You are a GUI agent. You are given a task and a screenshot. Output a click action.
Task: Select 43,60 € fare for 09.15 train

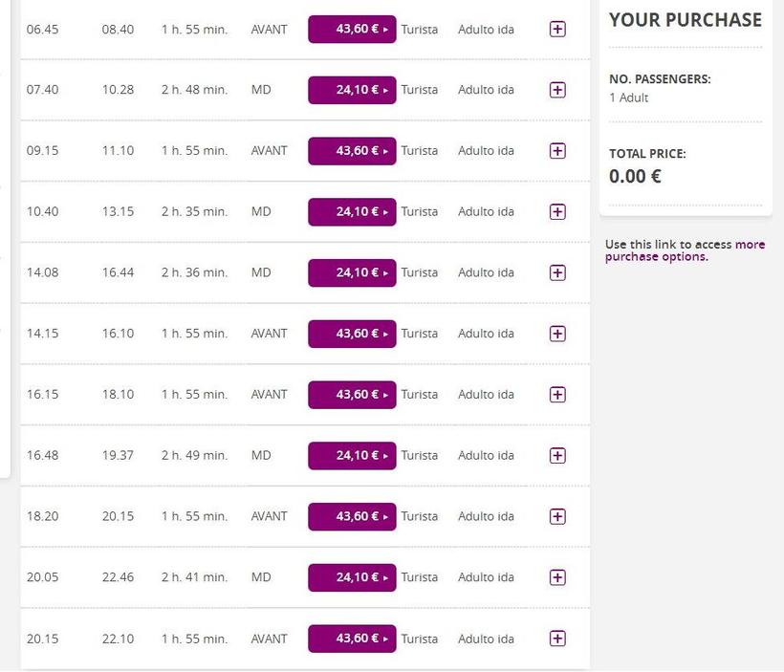(x=352, y=151)
